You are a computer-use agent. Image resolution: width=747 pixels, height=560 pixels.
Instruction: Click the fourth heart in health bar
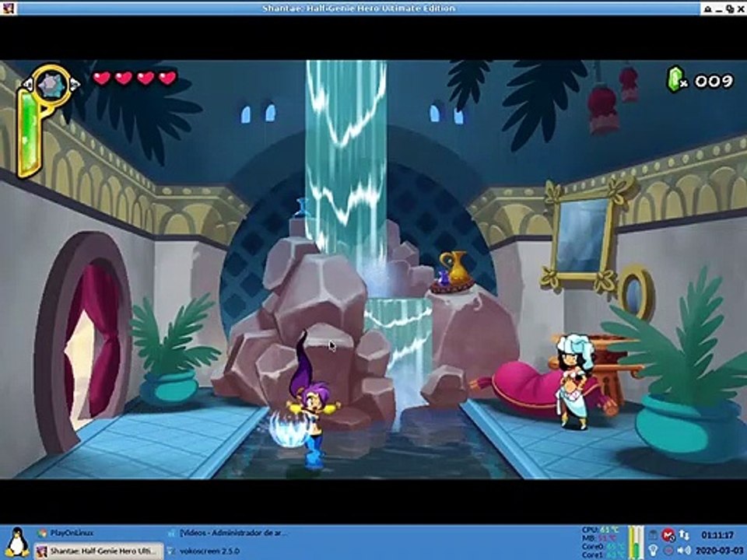[x=167, y=78]
